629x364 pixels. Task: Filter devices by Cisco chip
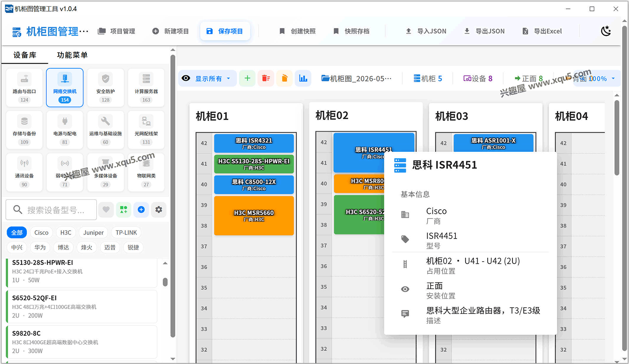click(x=41, y=232)
